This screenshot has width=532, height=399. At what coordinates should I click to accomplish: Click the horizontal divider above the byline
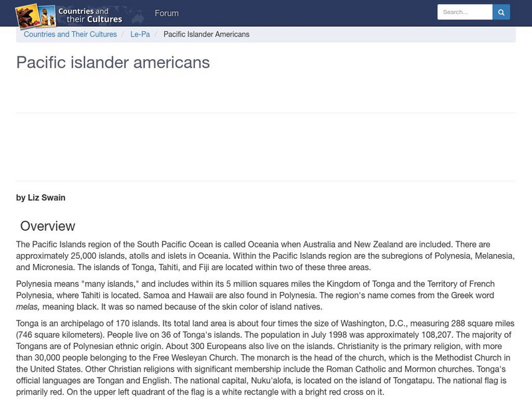pos(266,180)
